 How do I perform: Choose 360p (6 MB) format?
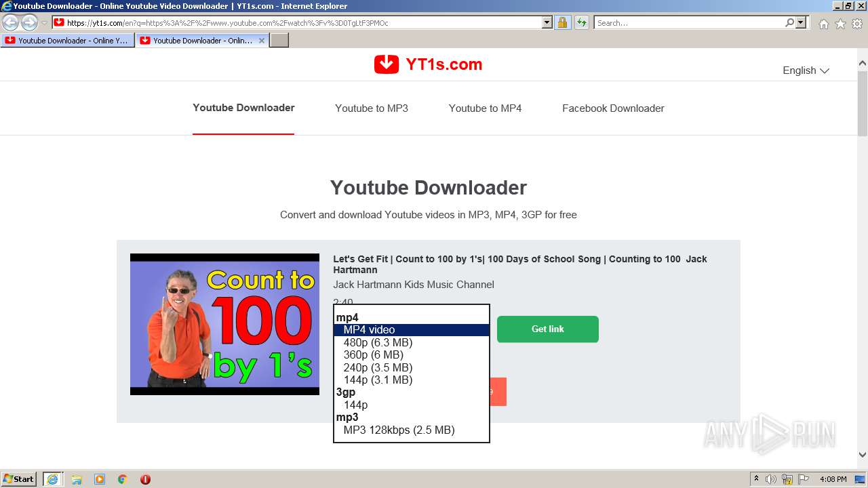click(x=412, y=354)
